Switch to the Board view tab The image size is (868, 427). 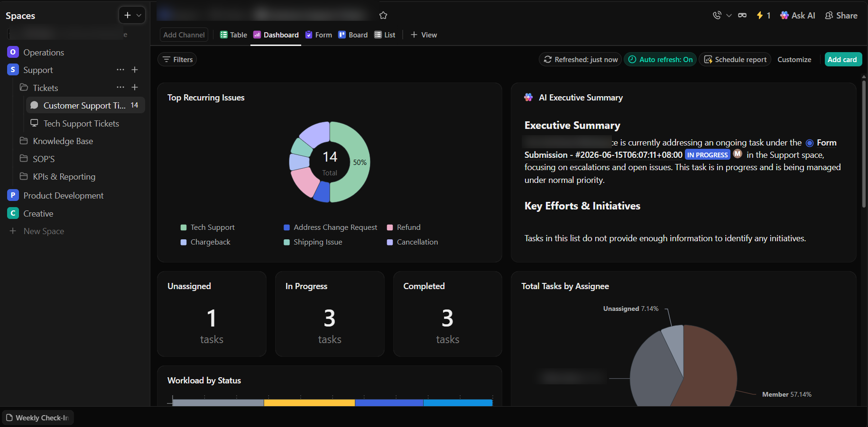tap(353, 35)
